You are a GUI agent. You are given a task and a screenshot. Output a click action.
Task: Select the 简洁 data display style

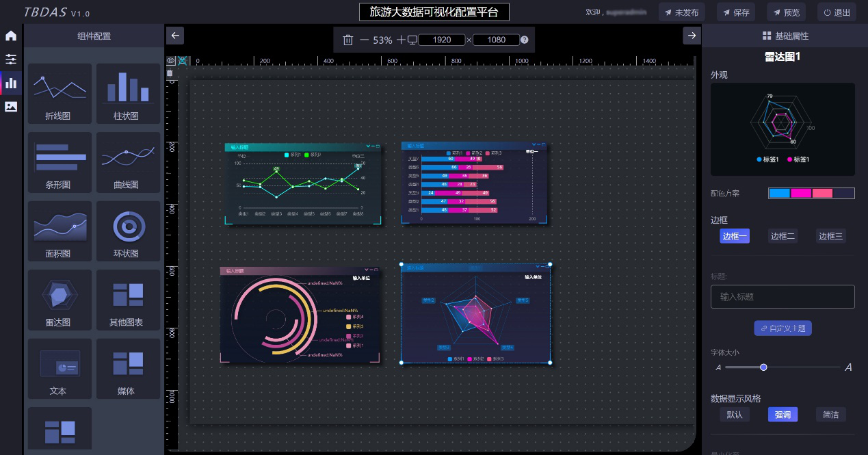tap(830, 414)
